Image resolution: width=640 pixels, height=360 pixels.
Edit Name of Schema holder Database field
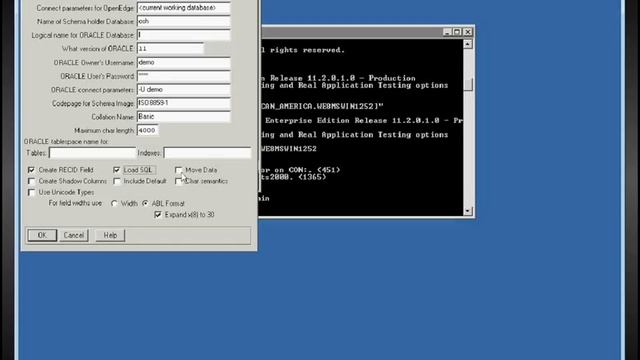(184, 21)
